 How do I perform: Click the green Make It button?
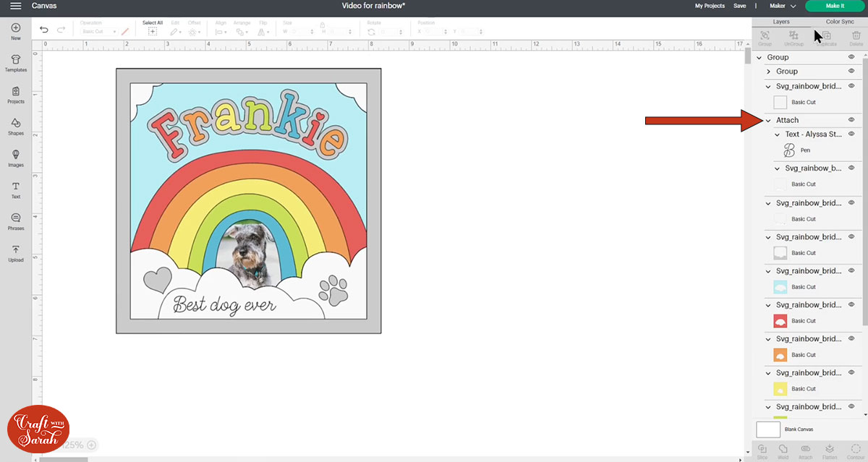(x=835, y=5)
